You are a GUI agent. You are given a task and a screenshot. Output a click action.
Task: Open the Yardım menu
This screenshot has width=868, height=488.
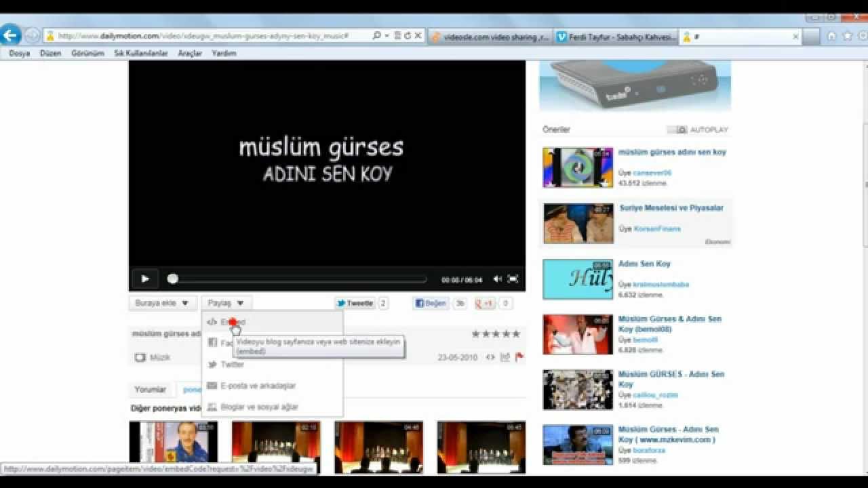coord(224,53)
